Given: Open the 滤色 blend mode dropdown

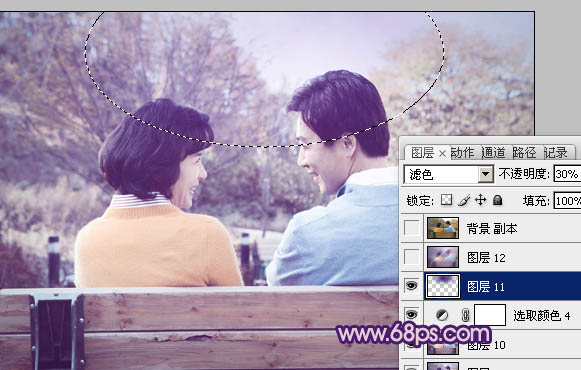Looking at the screenshot, I should [x=448, y=174].
